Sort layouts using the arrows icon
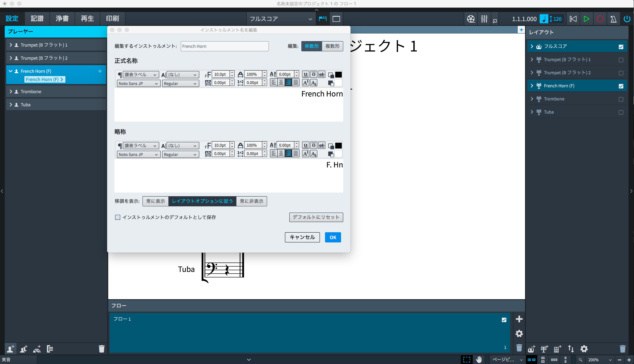Screen dimensions: 634x364 (x=571, y=349)
